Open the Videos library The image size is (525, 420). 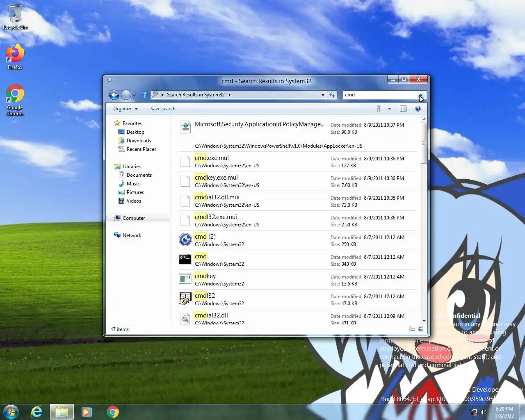(x=134, y=201)
